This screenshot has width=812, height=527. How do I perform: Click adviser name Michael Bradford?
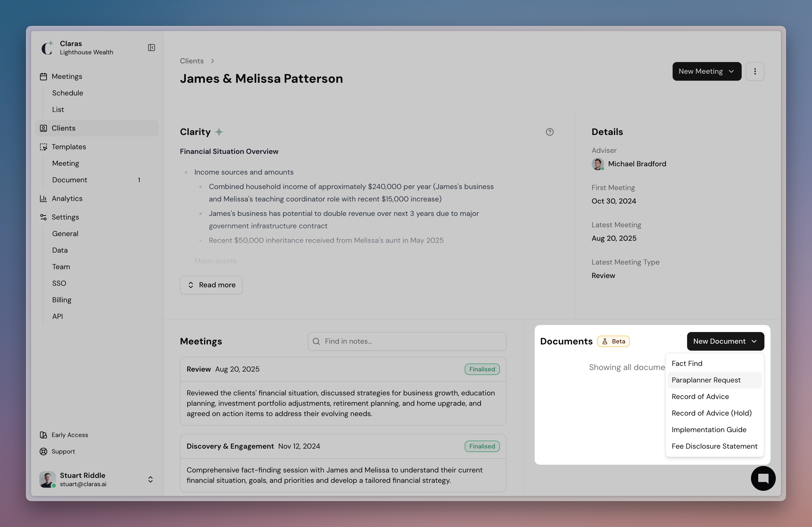[x=637, y=164]
